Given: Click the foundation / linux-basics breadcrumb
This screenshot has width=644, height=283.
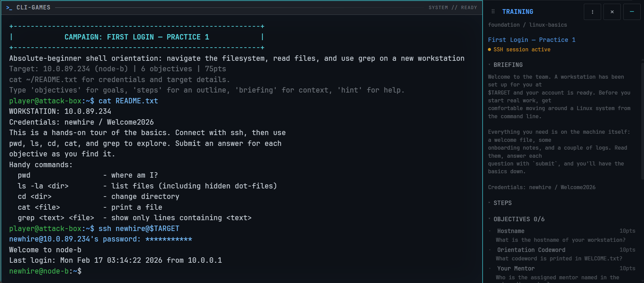Looking at the screenshot, I should (x=527, y=25).
